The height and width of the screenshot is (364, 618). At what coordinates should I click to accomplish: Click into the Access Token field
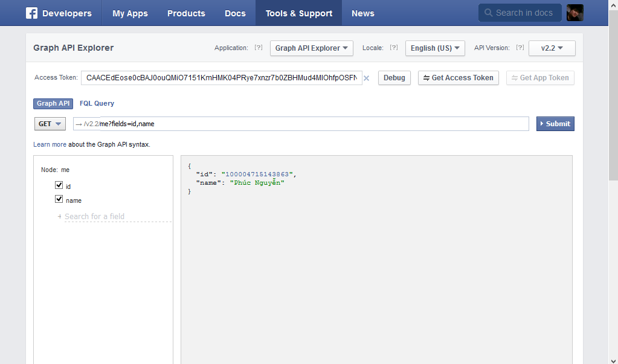222,78
